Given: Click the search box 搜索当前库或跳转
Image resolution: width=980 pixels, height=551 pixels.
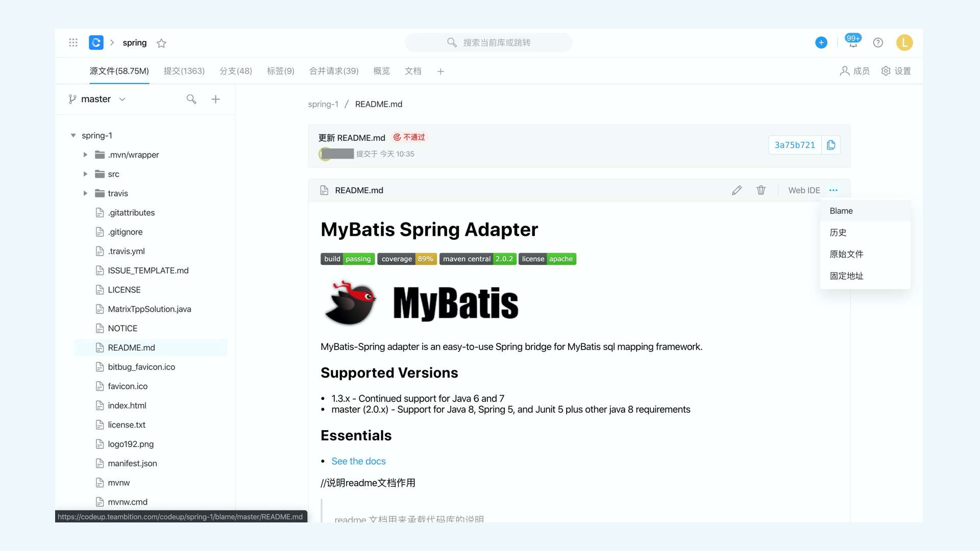Looking at the screenshot, I should (x=488, y=43).
